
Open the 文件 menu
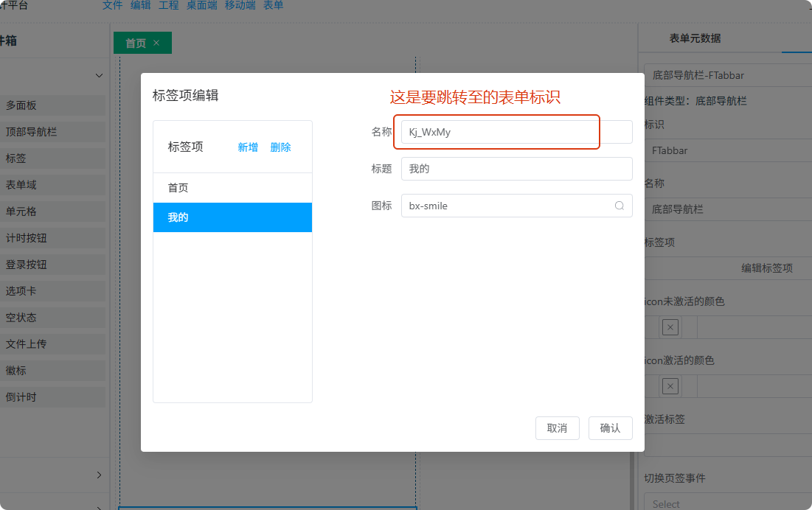click(112, 5)
